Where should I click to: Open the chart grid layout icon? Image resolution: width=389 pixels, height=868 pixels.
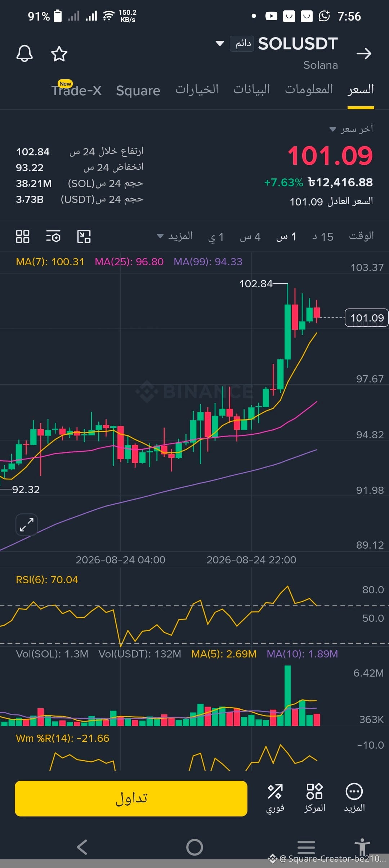[x=23, y=236]
